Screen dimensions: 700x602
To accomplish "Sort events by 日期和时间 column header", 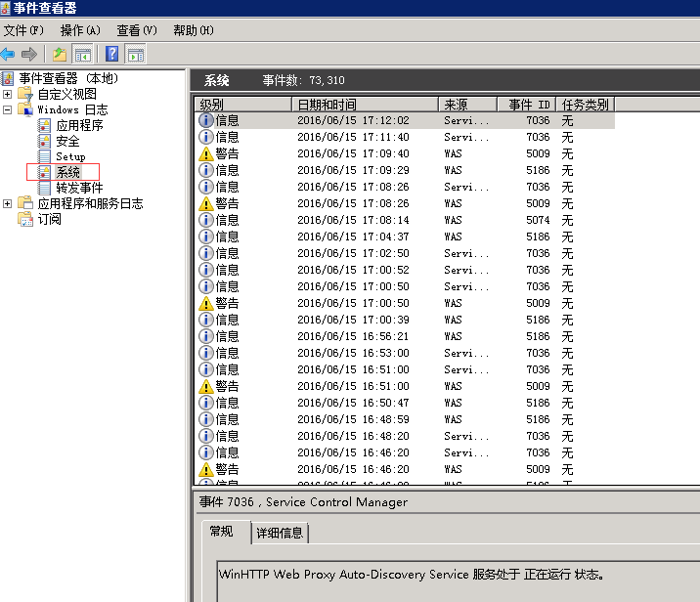I will pyautogui.click(x=364, y=105).
